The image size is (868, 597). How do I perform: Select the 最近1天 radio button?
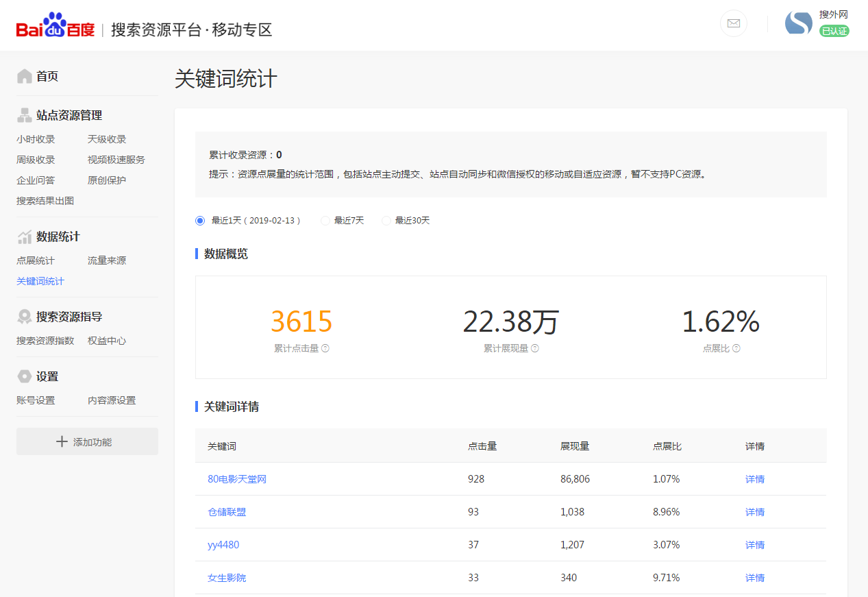199,220
